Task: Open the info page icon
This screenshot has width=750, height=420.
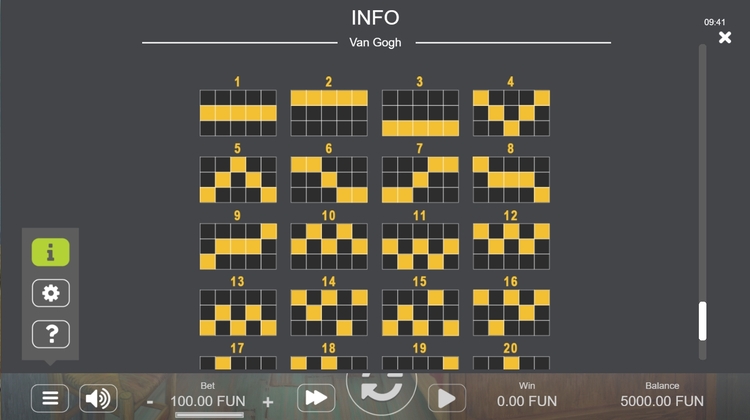Action: coord(51,253)
